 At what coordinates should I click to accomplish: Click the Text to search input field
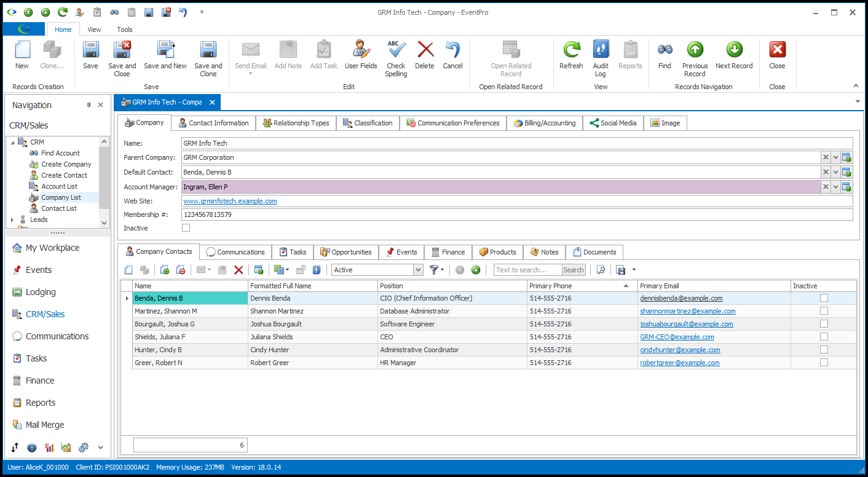(x=528, y=270)
